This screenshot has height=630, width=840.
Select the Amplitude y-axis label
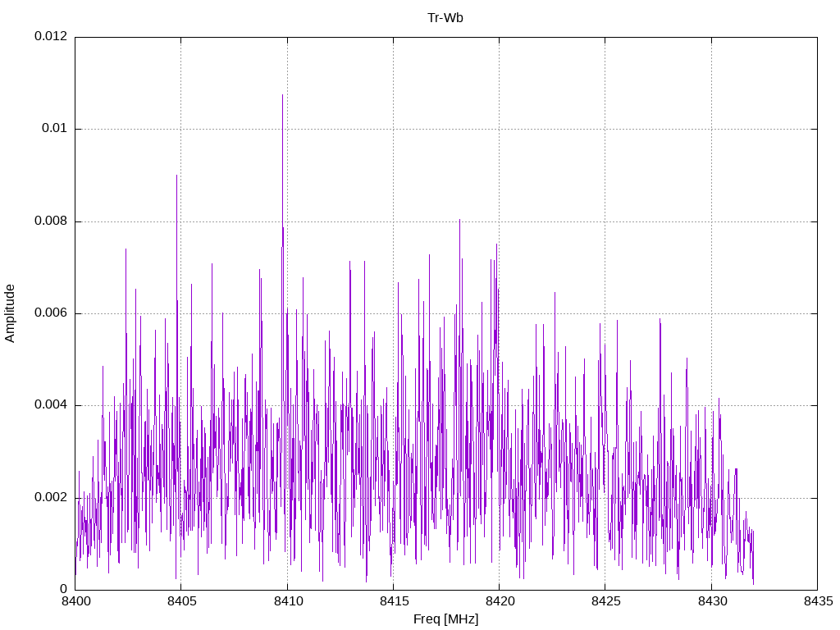pyautogui.click(x=10, y=313)
